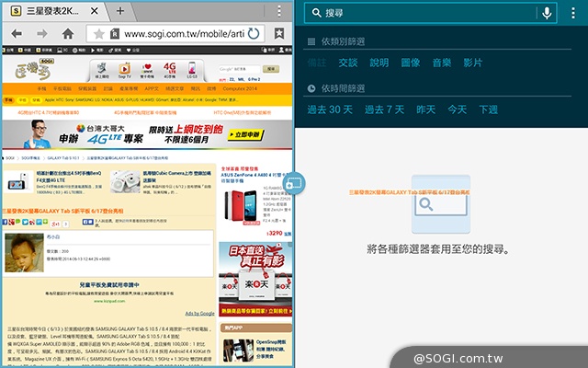Open a new browser tab
The width and height of the screenshot is (588, 368).
click(119, 11)
